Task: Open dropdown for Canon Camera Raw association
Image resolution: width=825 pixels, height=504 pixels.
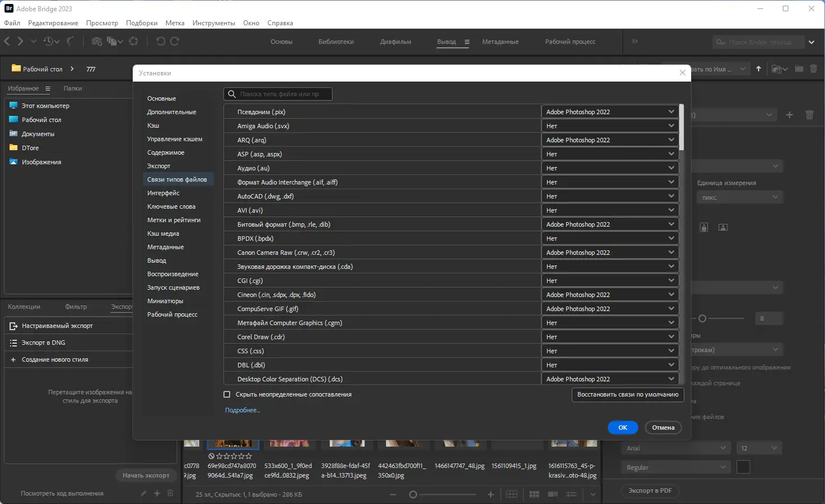Action: point(609,253)
